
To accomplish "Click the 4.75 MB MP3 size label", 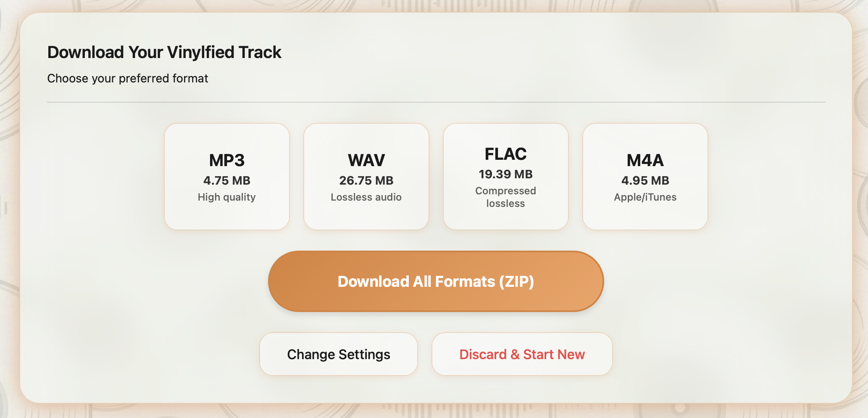I will (x=226, y=180).
